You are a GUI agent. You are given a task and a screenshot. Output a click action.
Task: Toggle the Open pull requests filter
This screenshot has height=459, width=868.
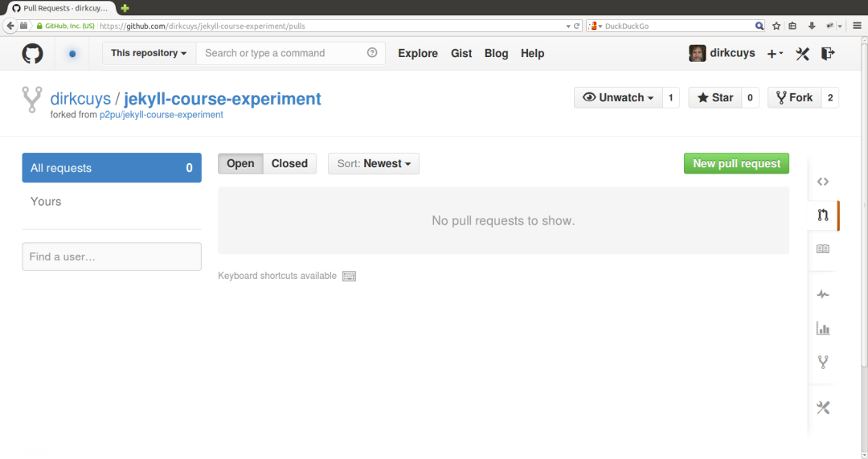click(x=240, y=163)
